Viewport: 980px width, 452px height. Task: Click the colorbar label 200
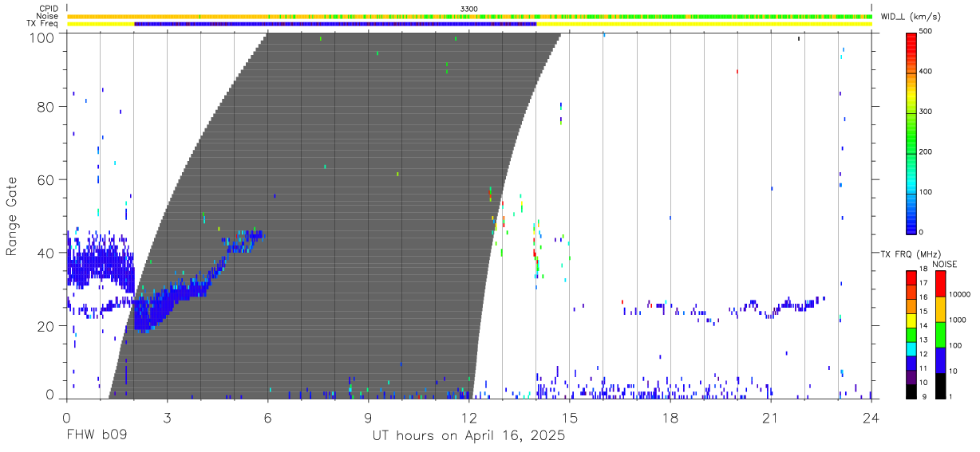(x=927, y=151)
